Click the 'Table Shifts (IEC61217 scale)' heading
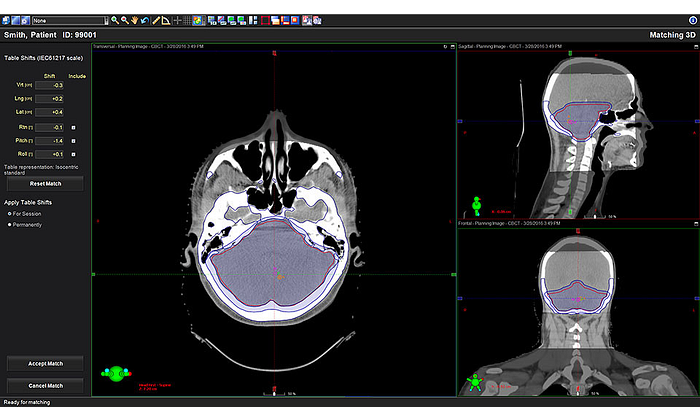 click(43, 58)
